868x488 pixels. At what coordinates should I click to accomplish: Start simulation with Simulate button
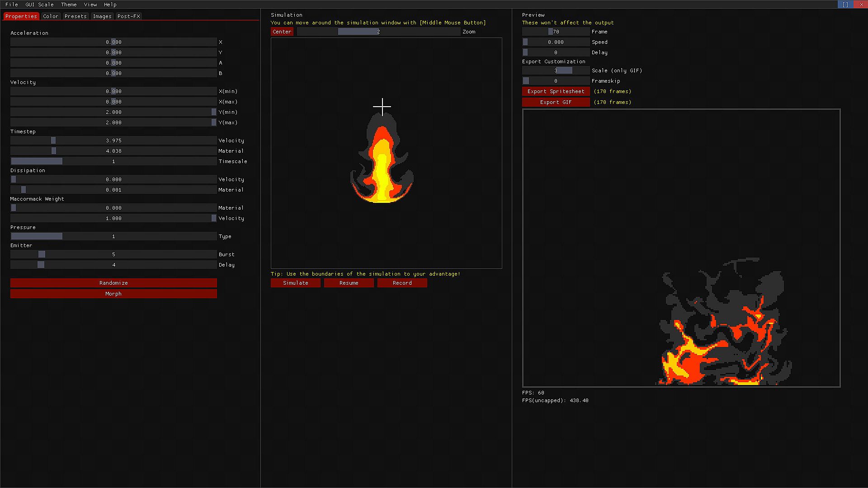click(x=295, y=283)
